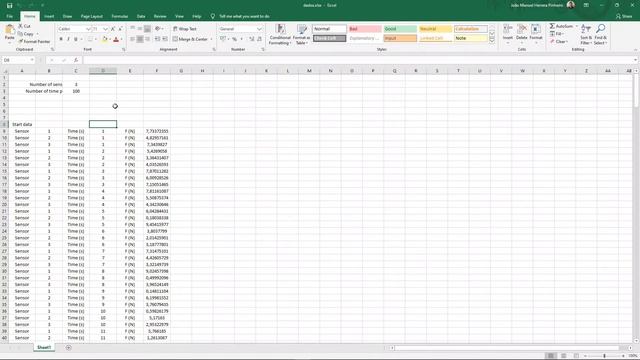Click the Insert Function fx icon
This screenshot has height=360, width=640.
(76, 60)
